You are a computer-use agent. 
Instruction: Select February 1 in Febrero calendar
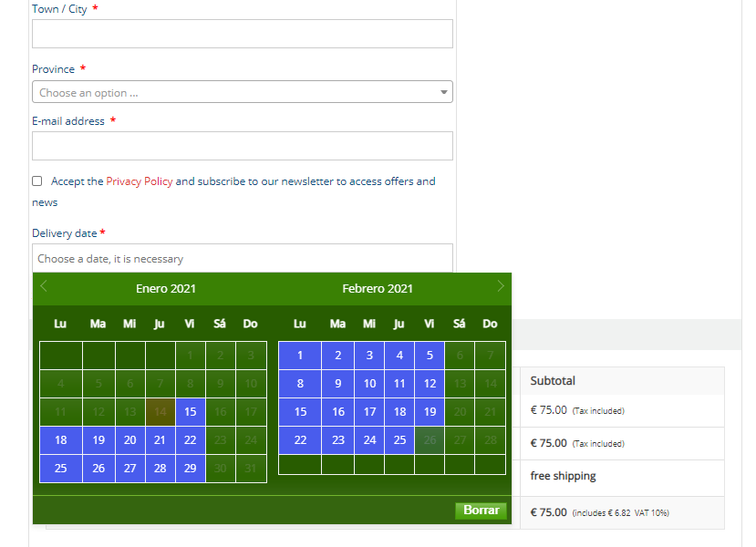tap(300, 356)
